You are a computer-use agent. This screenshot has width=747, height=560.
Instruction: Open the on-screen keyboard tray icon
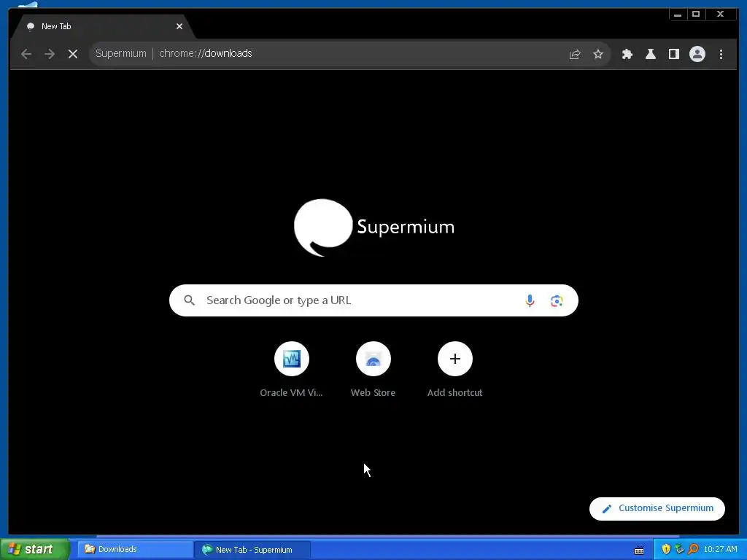coord(639,550)
